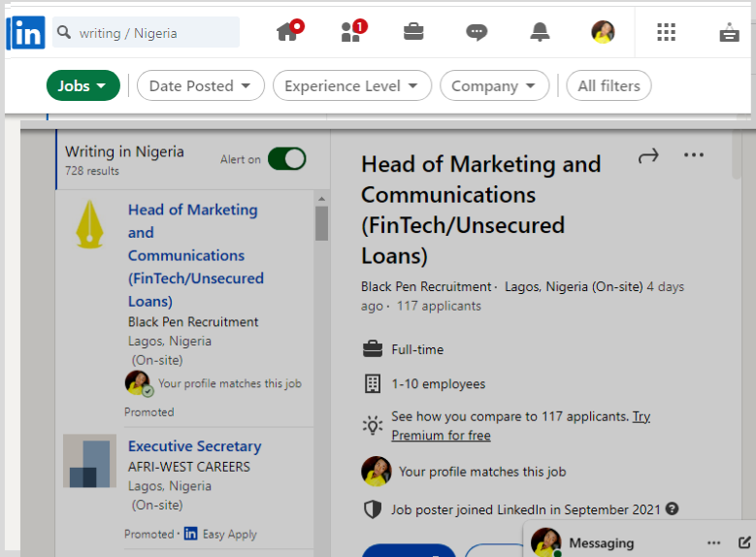Image resolution: width=756 pixels, height=557 pixels.
Task: Click the lightbulb insights icon
Action: 373,425
